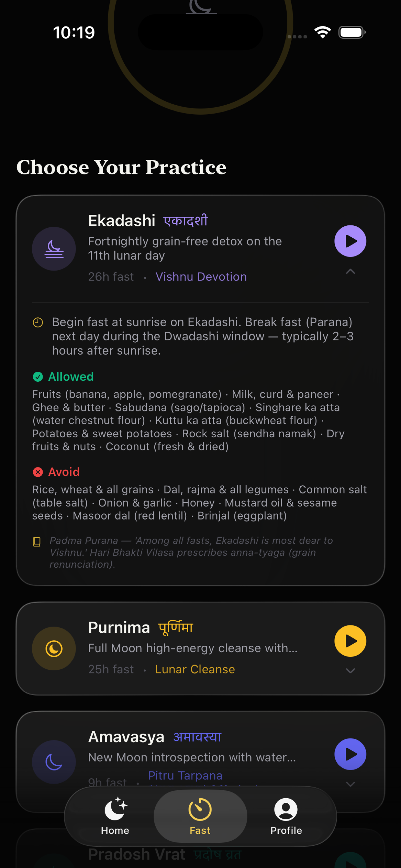Start the Amavasya fast with blue play button
The height and width of the screenshot is (868, 401).
coord(350,754)
